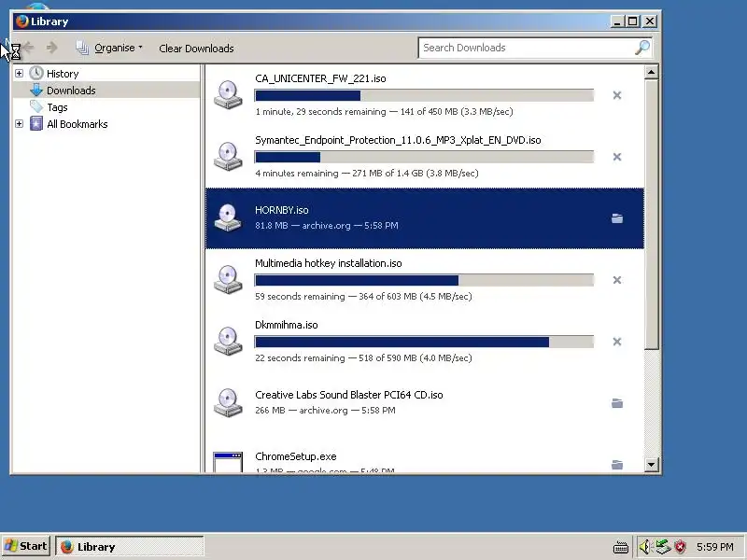
Task: Click Library taskbar button
Action: click(130, 546)
